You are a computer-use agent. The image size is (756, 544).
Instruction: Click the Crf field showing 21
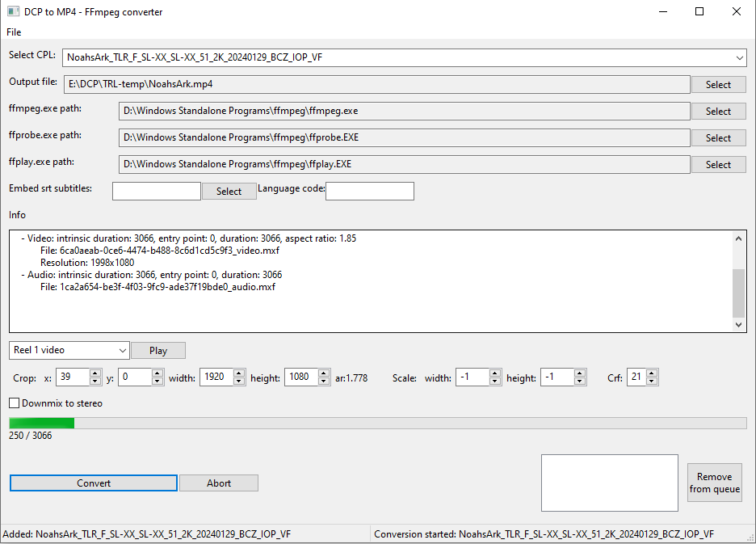(636, 377)
